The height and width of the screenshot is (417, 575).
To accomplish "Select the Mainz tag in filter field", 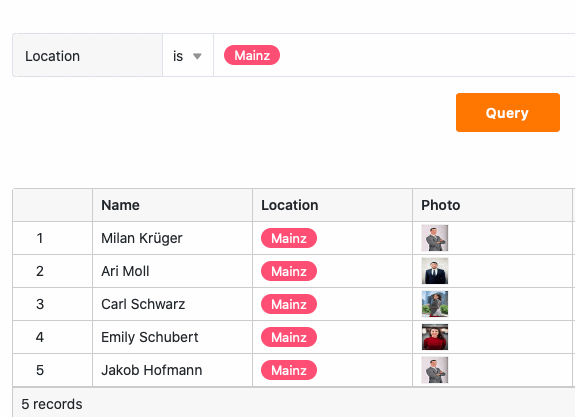I will click(252, 55).
